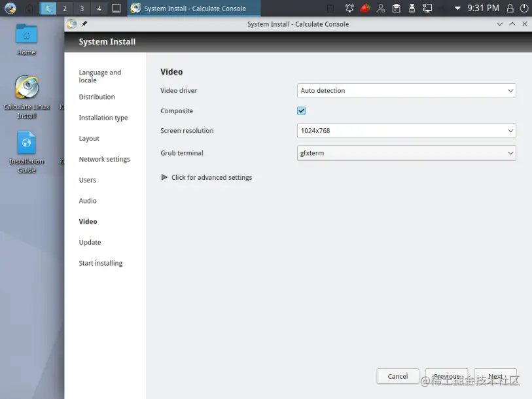Open the power/shutdown icon

524,8
